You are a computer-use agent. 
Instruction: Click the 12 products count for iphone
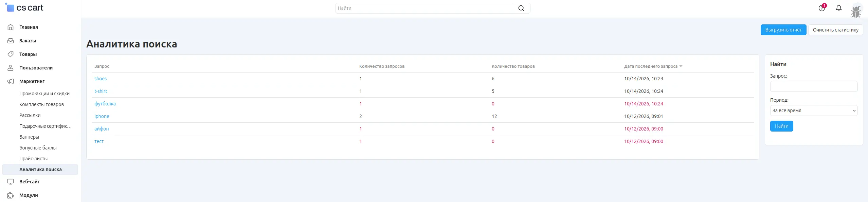click(x=494, y=116)
